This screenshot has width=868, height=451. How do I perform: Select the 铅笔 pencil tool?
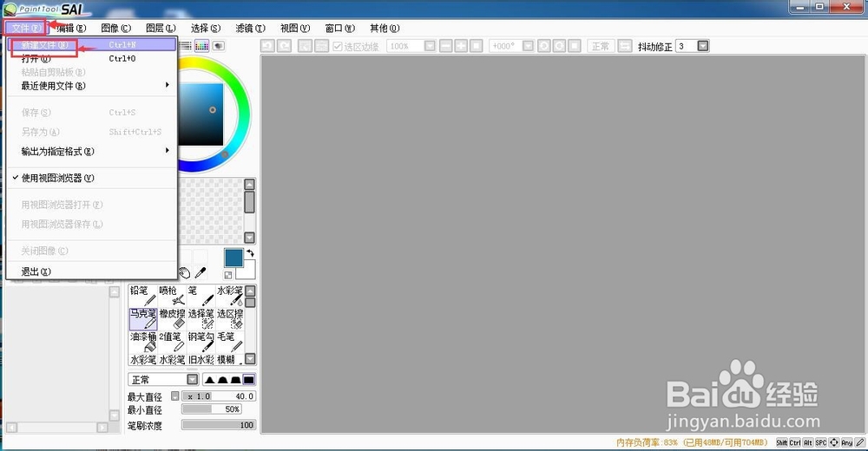(x=143, y=296)
